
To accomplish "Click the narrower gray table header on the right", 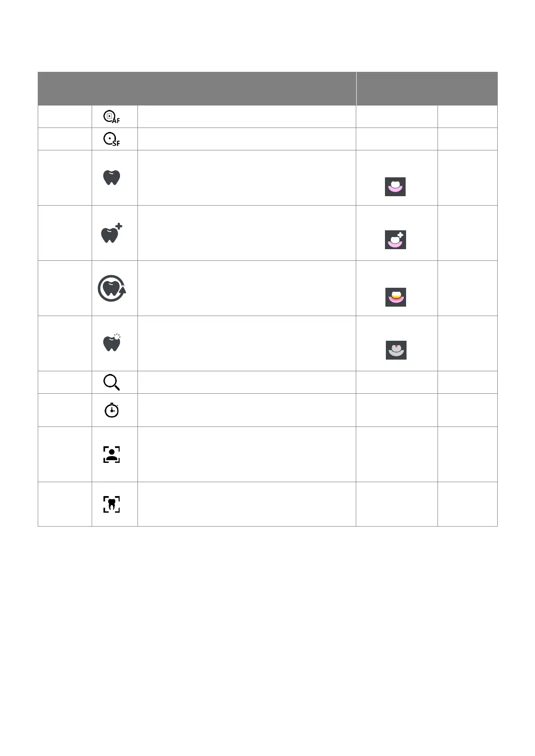I will (427, 88).
